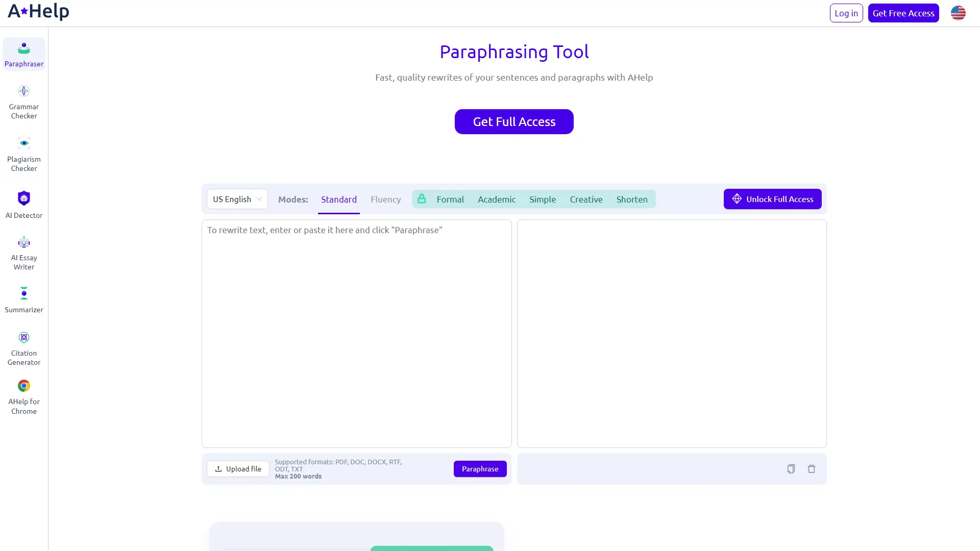Viewport: 980px width, 551px height.
Task: Select the Shorten mode
Action: [x=632, y=199]
